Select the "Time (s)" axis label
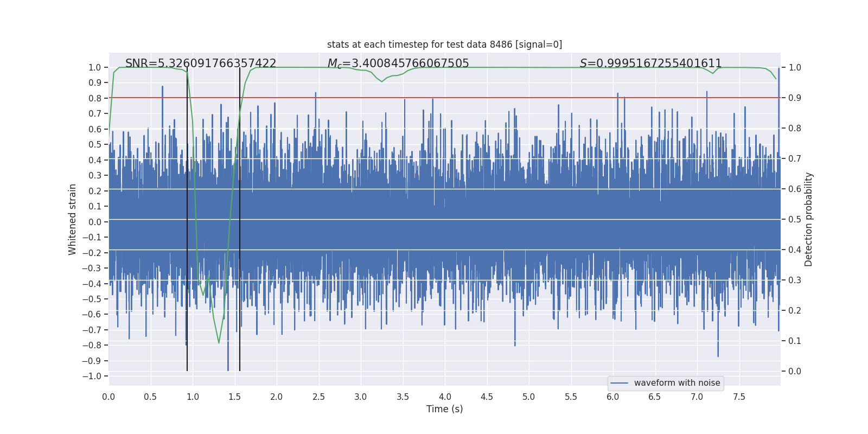Screen dimensions: 868x434 click(445, 409)
